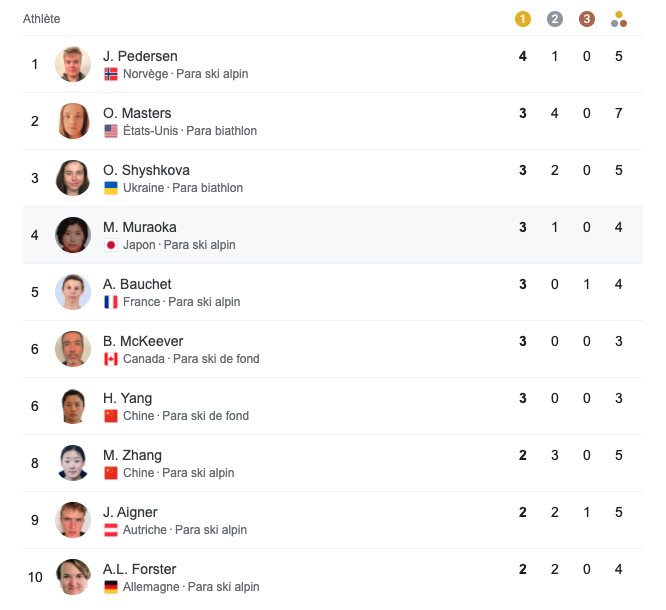Click the Canada flag under B. McKeever
666x610 pixels.
coord(111,359)
